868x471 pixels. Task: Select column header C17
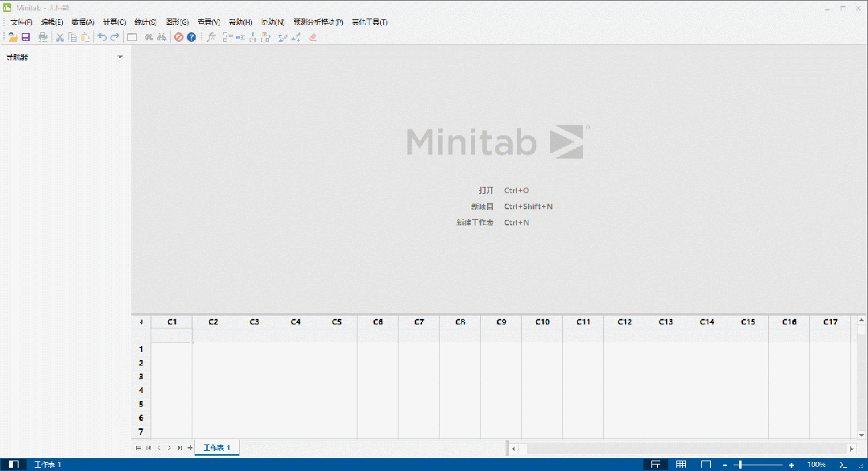[x=830, y=321]
